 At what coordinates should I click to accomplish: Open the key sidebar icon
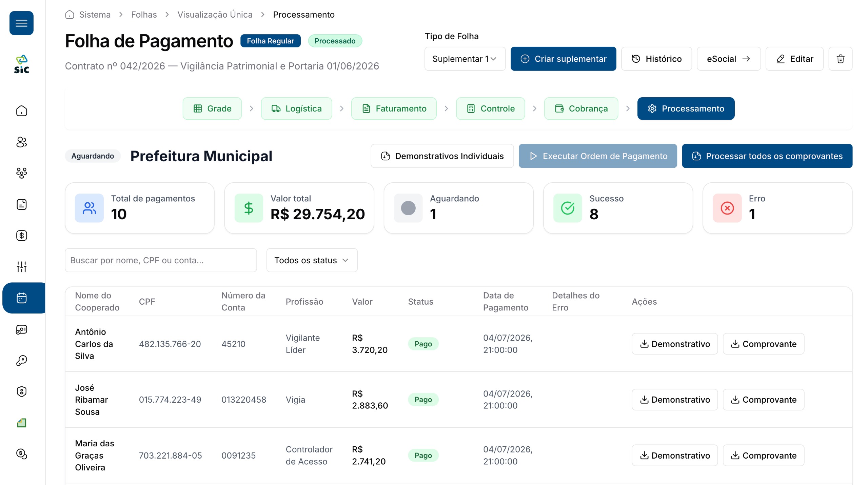(21, 360)
